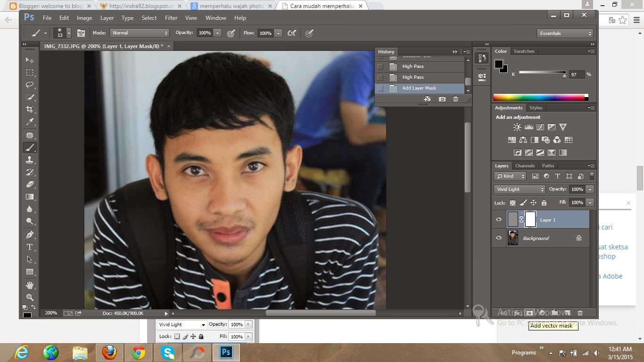
Task: Click the foreground color swatch in Color panel
Action: (498, 65)
